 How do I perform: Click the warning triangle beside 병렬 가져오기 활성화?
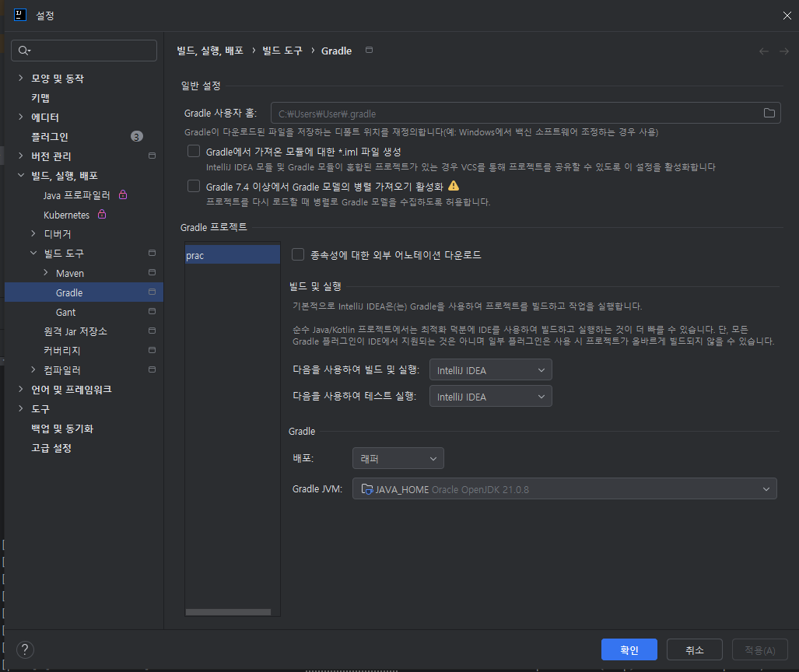coord(454,186)
